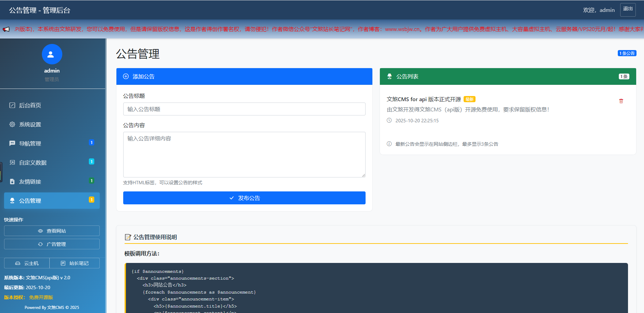
Task: Click the 云主机 link button
Action: 27,263
